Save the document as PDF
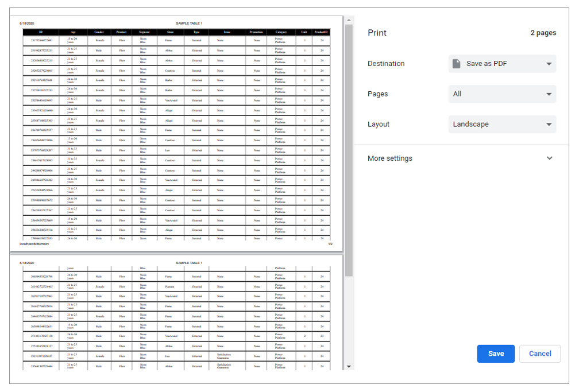 click(496, 354)
